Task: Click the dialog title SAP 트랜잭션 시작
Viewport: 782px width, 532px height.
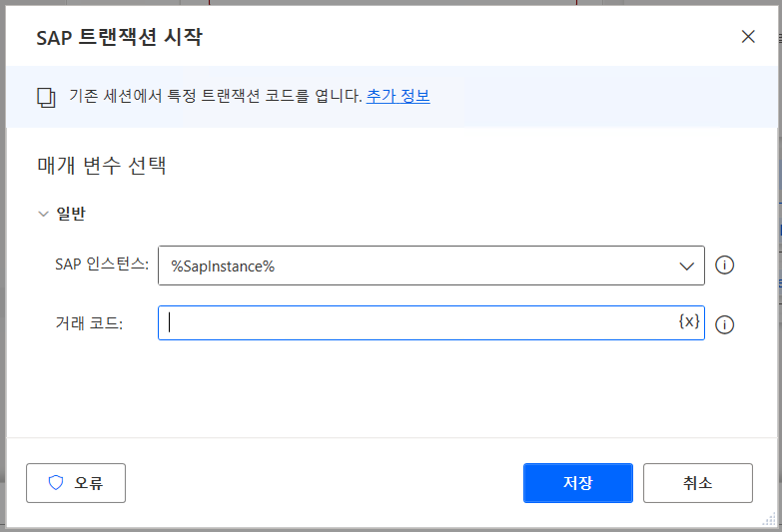Action: coord(119,37)
